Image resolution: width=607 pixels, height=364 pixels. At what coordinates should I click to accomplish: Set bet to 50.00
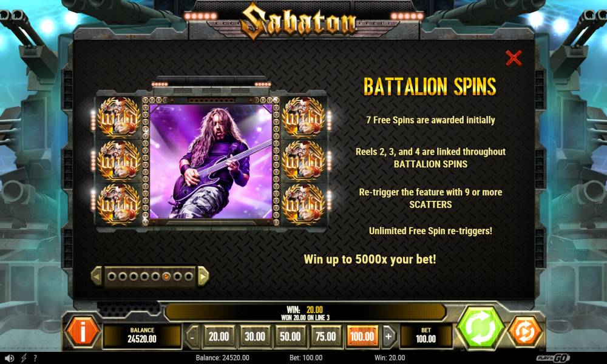[290, 337]
